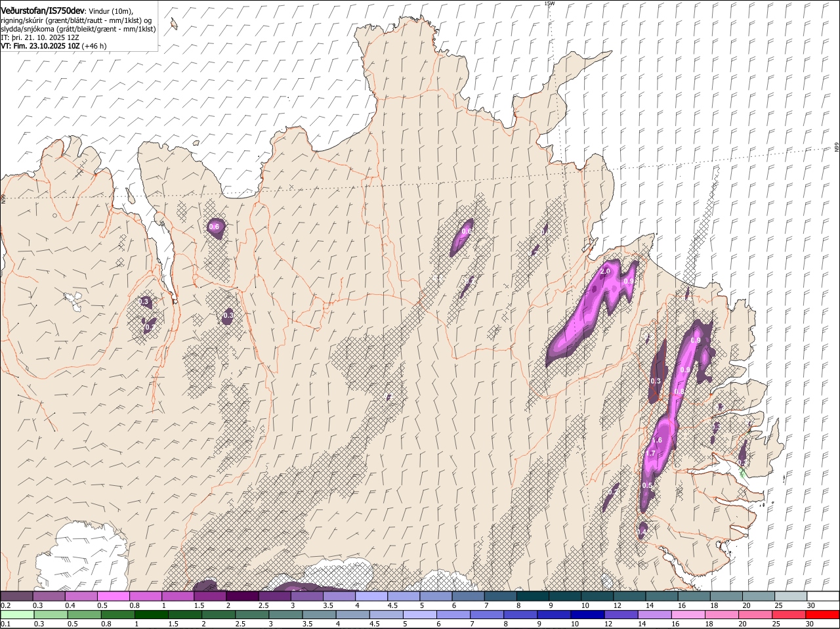Click the 'rigning/skúrir' legend description line
Screen dimensions: 840x629
pos(76,20)
